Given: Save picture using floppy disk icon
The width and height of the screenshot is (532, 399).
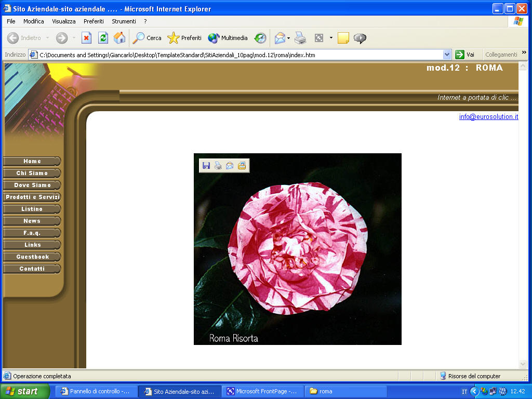Looking at the screenshot, I should (206, 166).
